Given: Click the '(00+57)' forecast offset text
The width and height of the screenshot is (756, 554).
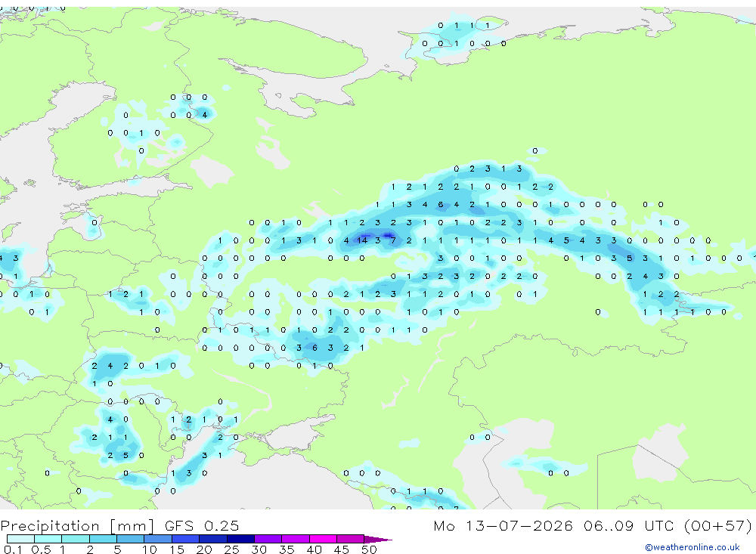Looking at the screenshot, I should pyautogui.click(x=718, y=525).
